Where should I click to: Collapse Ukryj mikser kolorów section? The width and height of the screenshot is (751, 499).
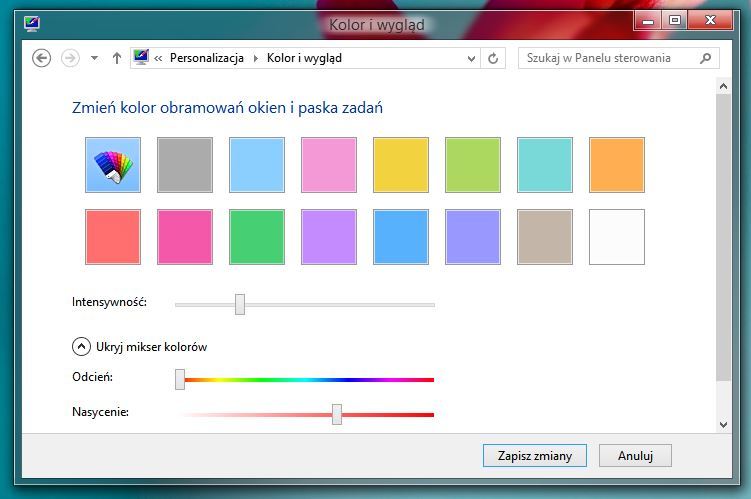pyautogui.click(x=81, y=346)
